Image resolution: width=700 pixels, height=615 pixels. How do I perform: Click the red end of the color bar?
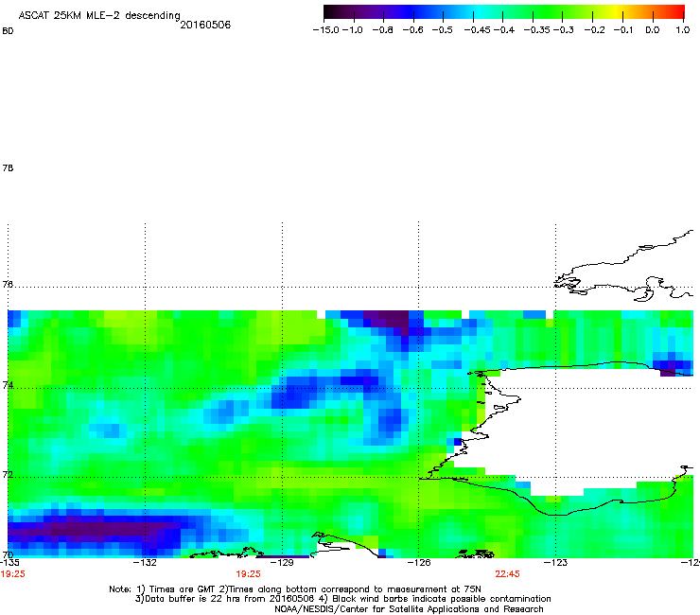pos(680,12)
